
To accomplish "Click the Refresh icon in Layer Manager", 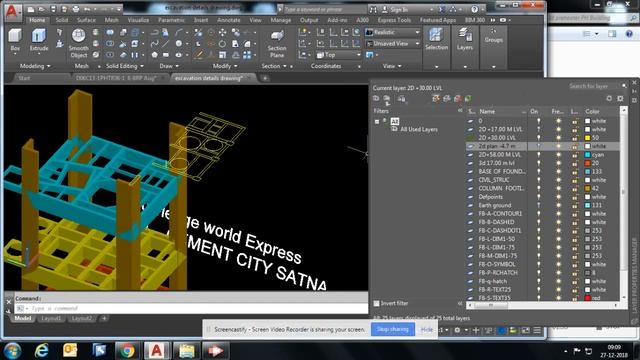I will coord(609,98).
